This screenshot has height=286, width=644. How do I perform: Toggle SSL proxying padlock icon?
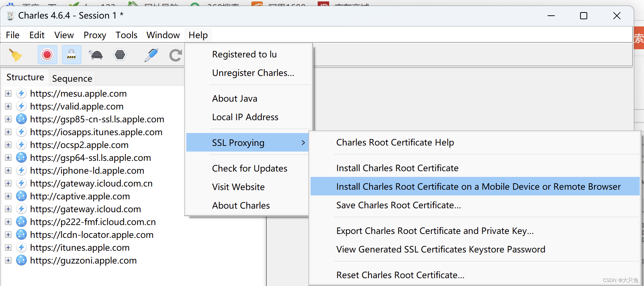point(71,55)
